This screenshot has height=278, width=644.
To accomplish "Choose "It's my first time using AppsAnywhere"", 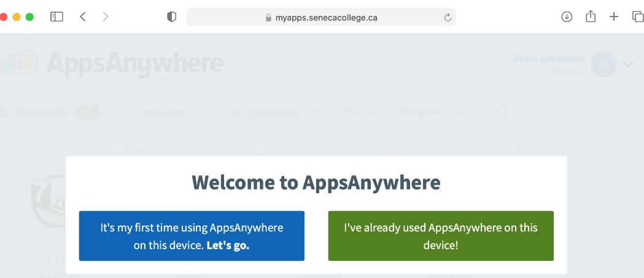I will point(192,236).
